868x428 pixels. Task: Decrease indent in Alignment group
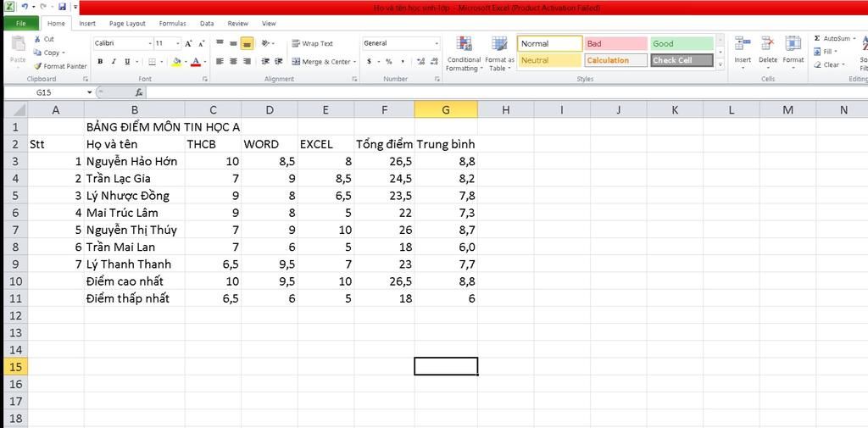coord(265,62)
